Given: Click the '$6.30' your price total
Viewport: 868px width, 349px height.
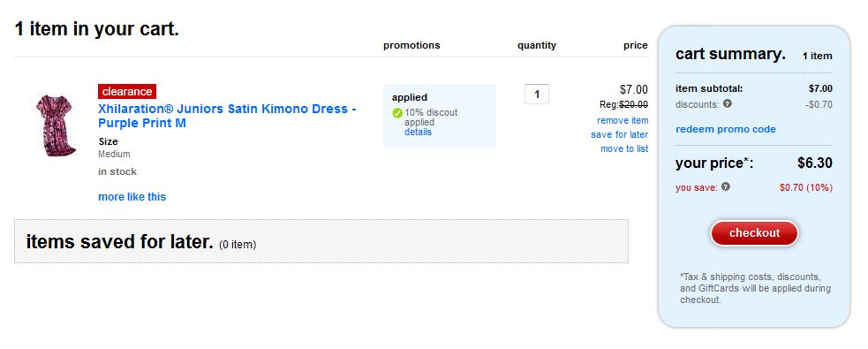Looking at the screenshot, I should tap(815, 163).
